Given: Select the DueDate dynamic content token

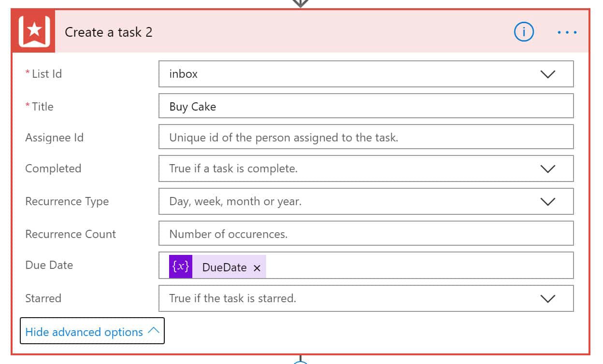Looking at the screenshot, I should pos(217,267).
